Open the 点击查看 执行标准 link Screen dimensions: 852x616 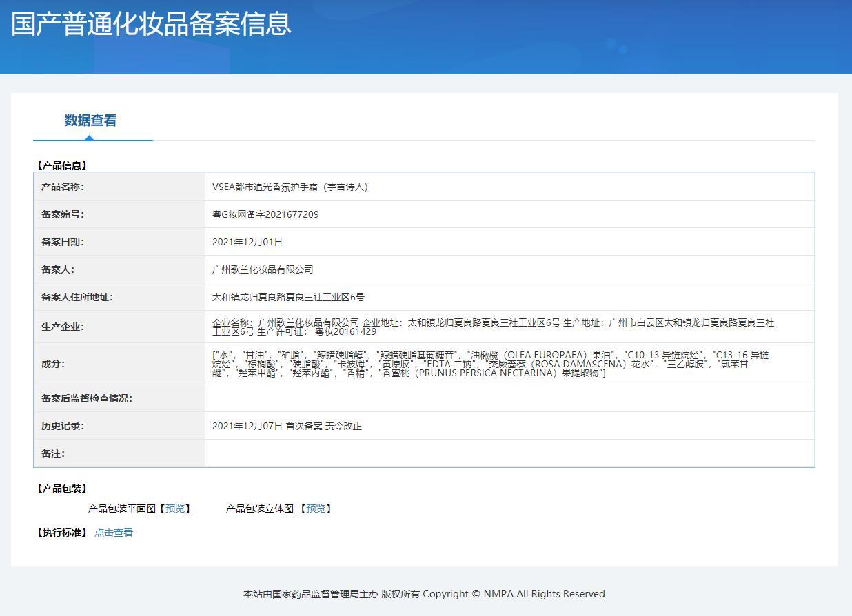(114, 533)
